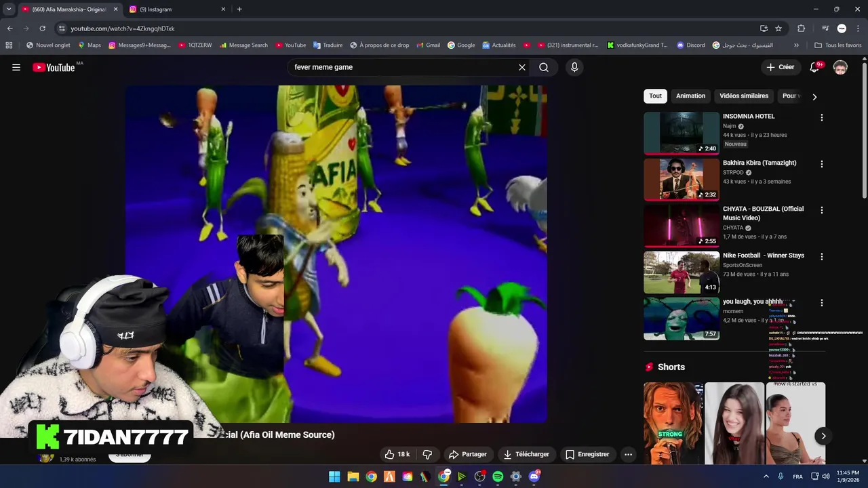
Task: Open the À propos de ce drop bookmark
Action: tap(379, 45)
